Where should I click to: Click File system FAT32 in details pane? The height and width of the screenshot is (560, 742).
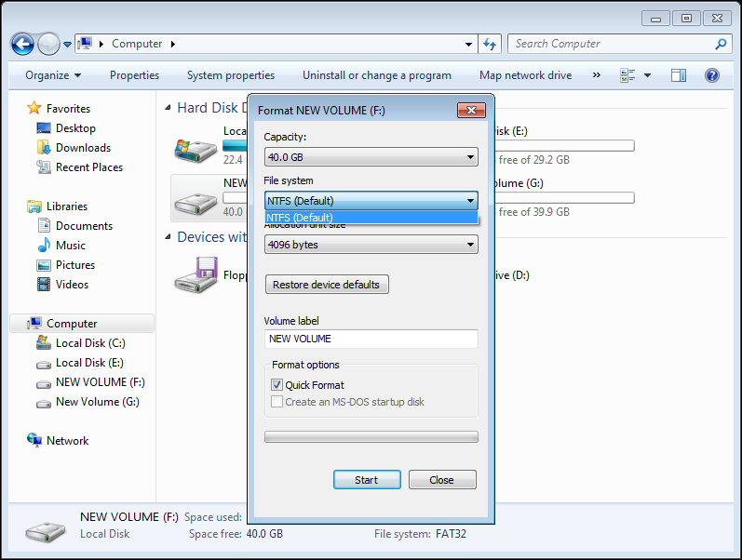420,534
